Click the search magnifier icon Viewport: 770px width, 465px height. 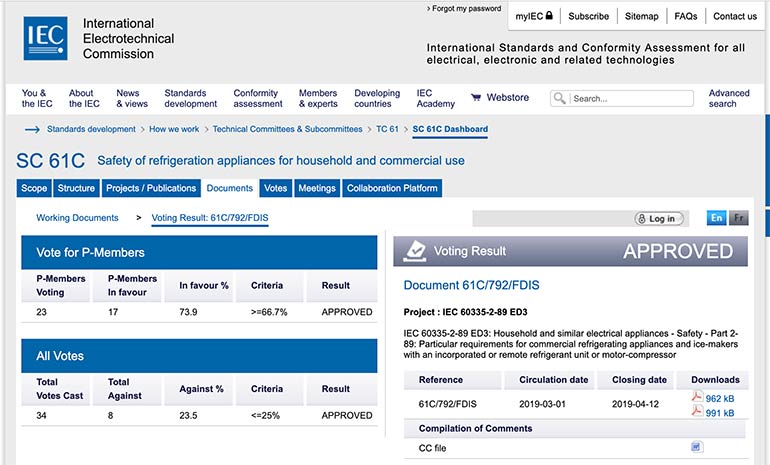tap(559, 98)
